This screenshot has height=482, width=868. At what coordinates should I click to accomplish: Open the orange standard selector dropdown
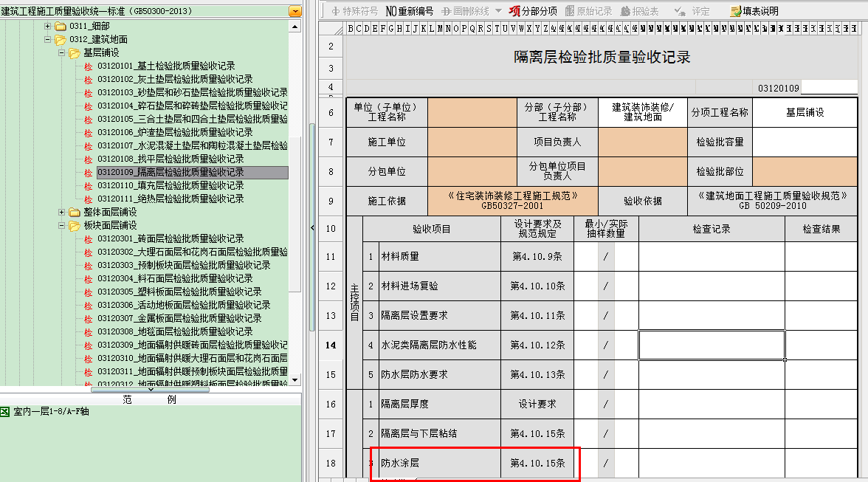[295, 12]
